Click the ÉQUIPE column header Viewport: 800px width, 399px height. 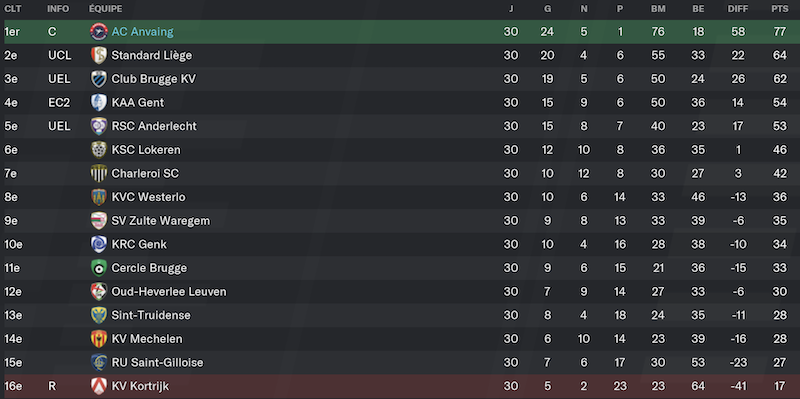click(x=106, y=9)
